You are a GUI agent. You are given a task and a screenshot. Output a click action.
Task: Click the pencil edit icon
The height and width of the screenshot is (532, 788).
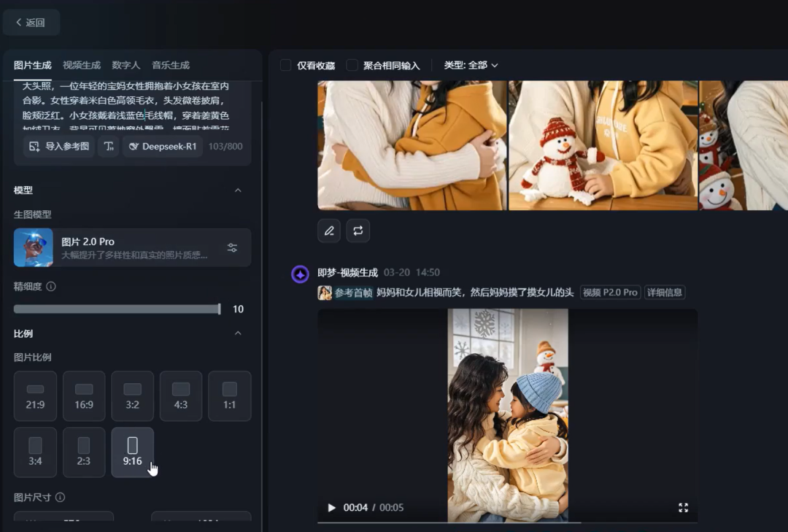(329, 231)
